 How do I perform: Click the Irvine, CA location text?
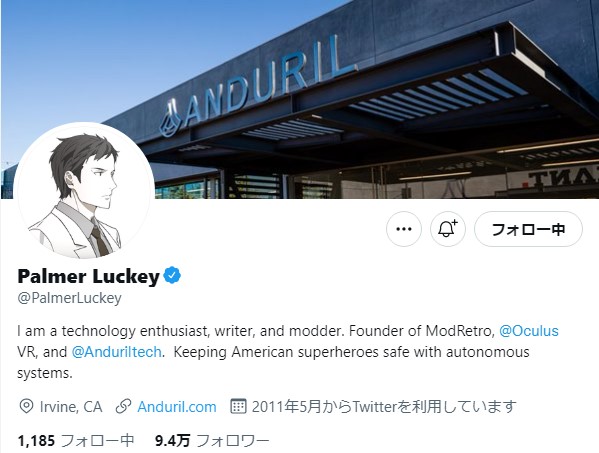point(71,407)
